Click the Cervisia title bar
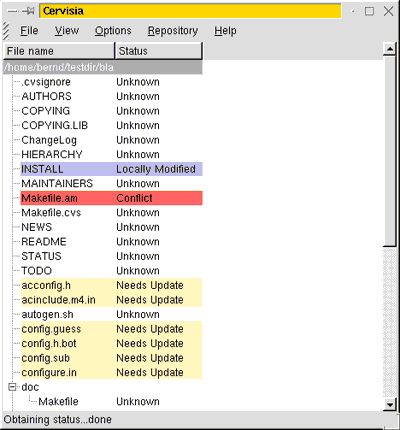400x430 pixels. [190, 11]
